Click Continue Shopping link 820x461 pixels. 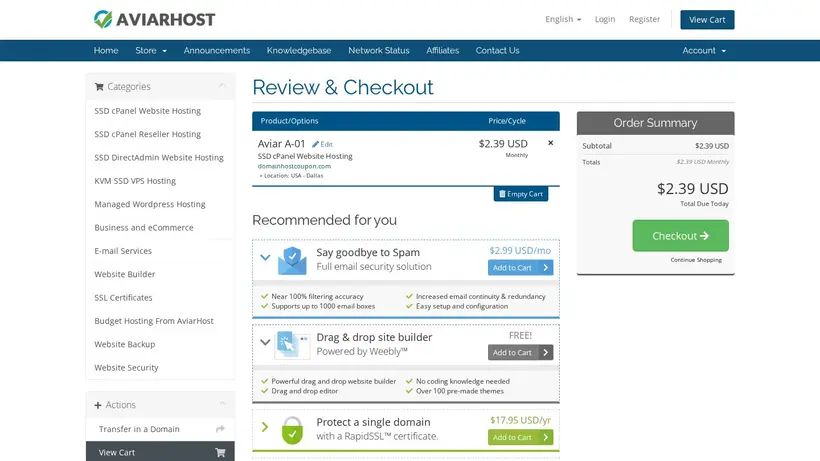[696, 260]
